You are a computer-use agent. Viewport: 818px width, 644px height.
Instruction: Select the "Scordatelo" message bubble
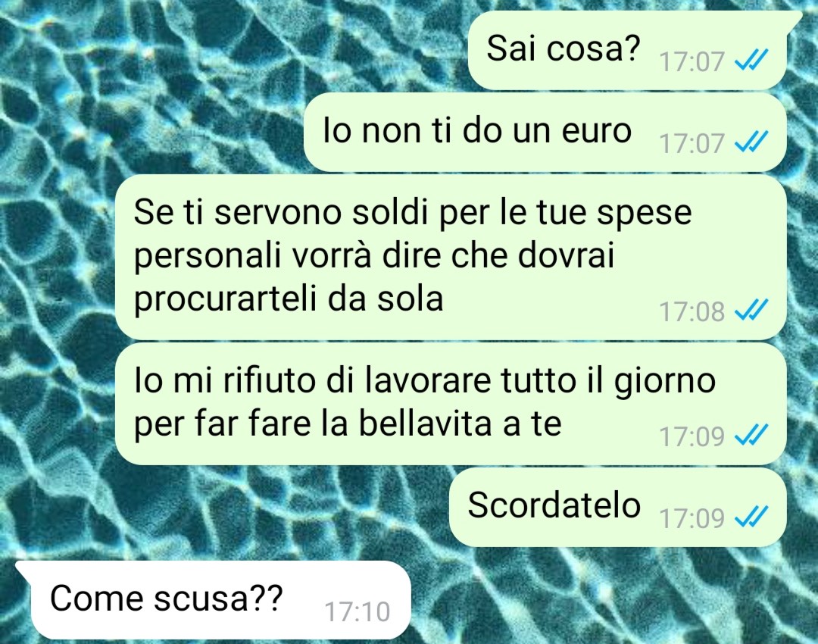point(618,508)
